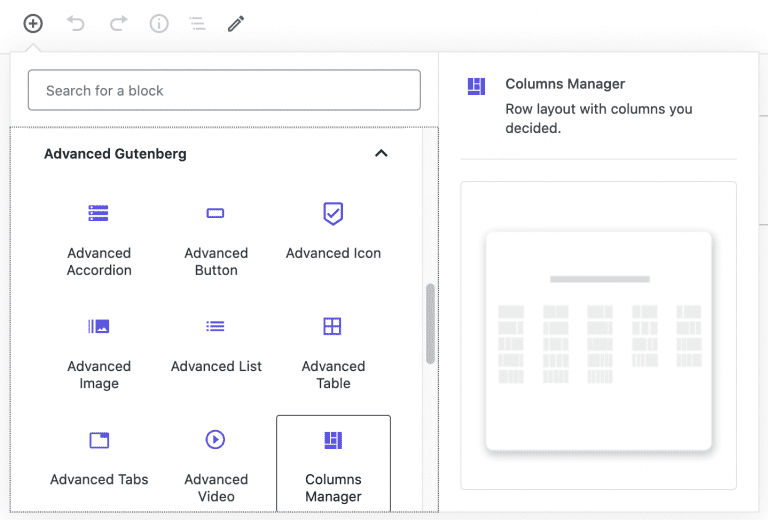Click the Columns Manager preview thumbnail

pyautogui.click(x=599, y=341)
